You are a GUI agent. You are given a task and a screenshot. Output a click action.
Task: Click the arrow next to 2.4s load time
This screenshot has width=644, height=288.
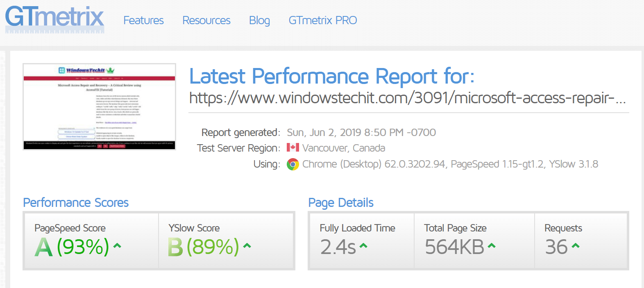(x=363, y=246)
